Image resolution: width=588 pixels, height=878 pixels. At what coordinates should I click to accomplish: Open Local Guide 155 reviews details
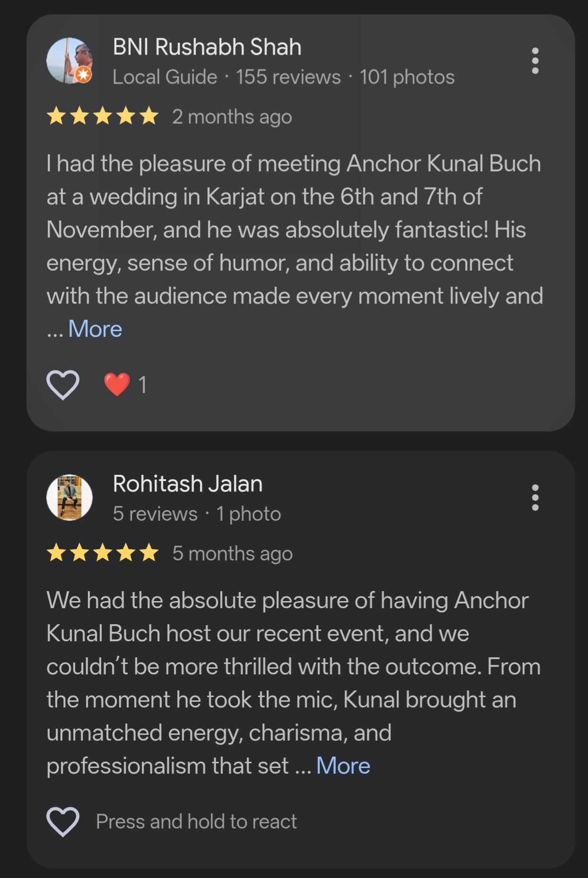tap(283, 77)
